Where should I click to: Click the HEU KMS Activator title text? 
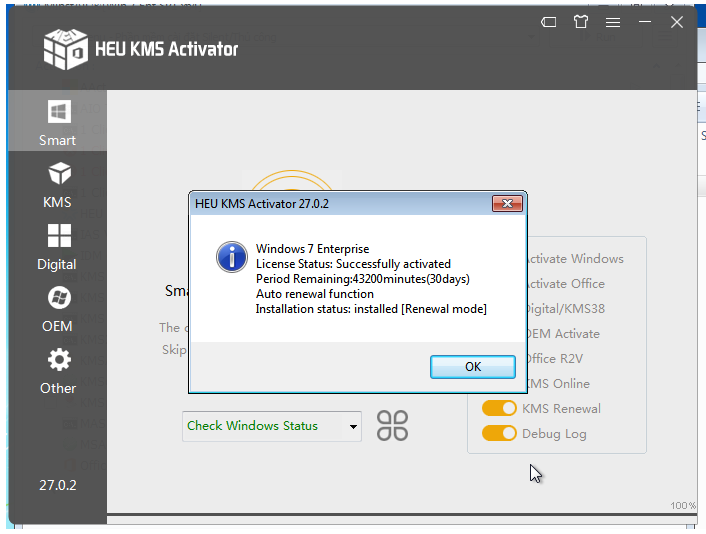coord(167,49)
